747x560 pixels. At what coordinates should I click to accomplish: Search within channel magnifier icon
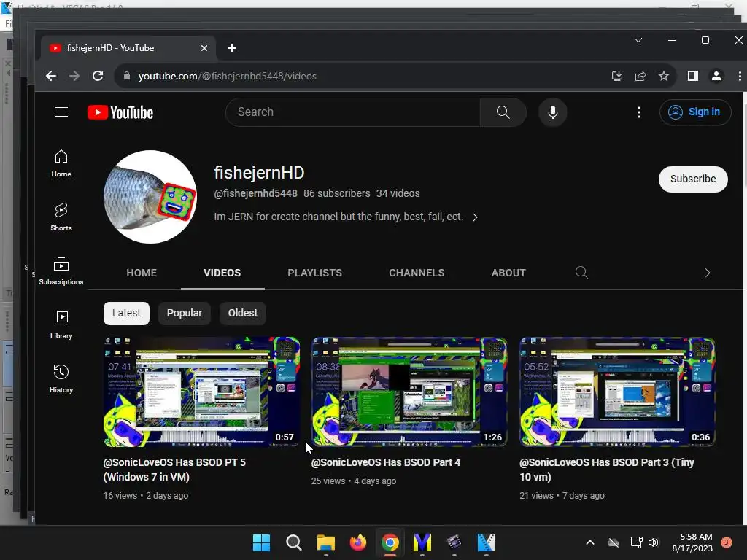coord(581,273)
